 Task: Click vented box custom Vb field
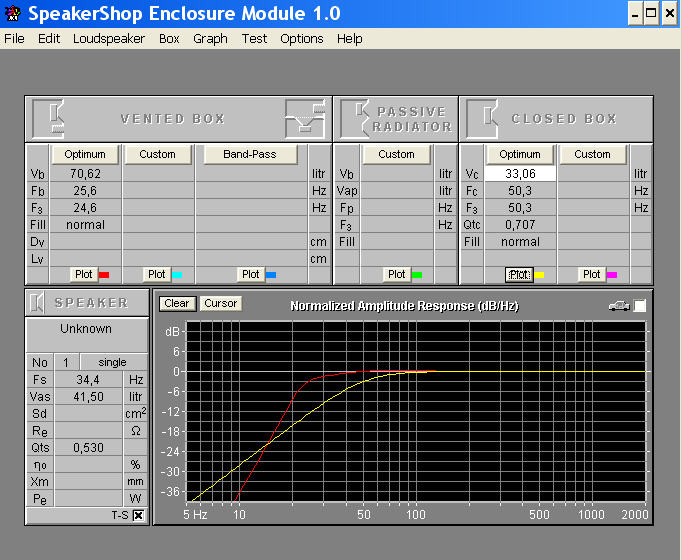158,174
